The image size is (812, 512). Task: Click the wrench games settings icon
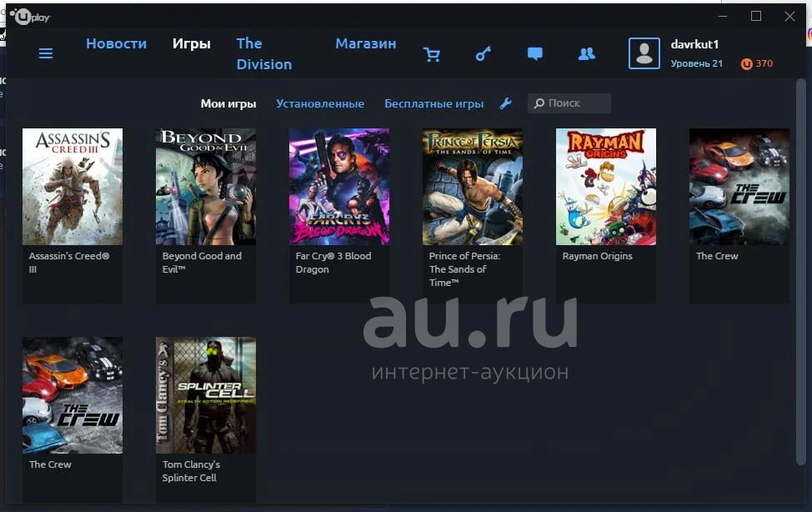pos(506,103)
